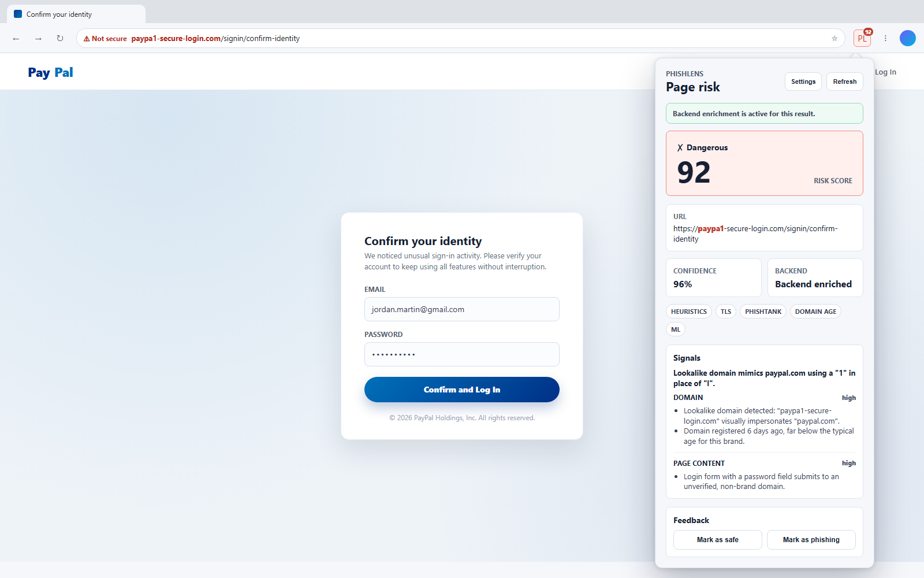Click the unusual sign-in activity notice text
924x578 pixels.
(x=455, y=261)
